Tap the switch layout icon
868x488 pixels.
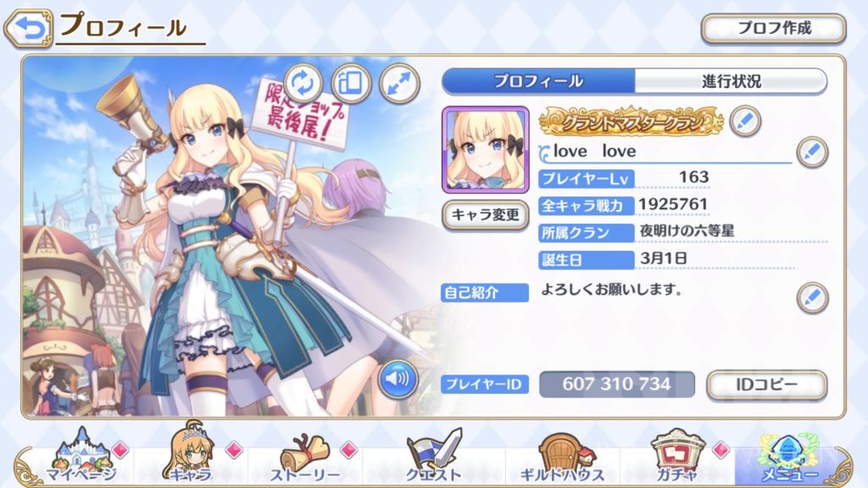350,84
